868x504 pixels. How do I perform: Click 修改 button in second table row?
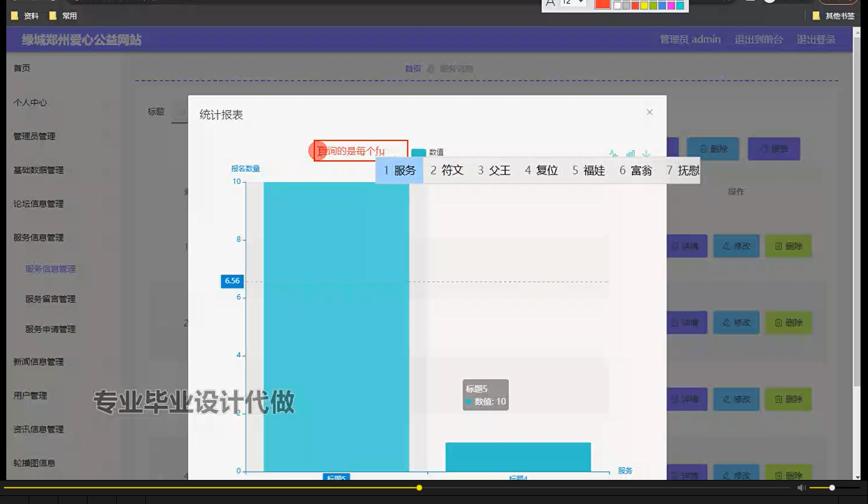point(736,323)
